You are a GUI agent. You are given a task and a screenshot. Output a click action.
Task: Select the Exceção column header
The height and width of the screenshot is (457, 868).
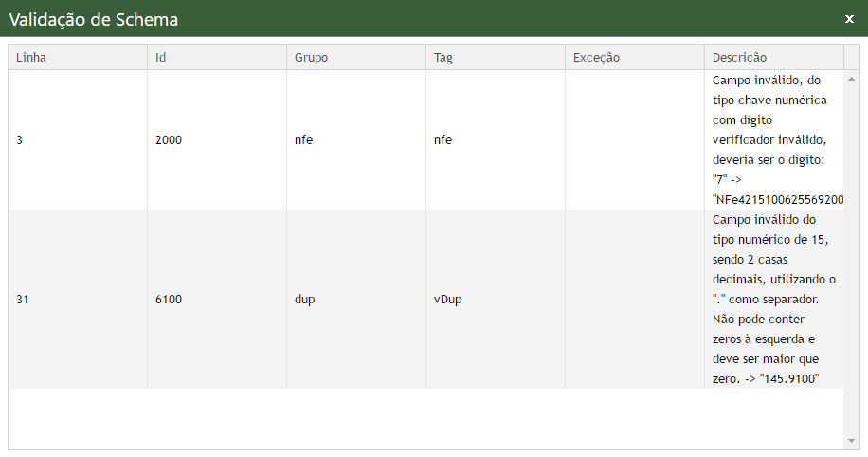pyautogui.click(x=596, y=57)
